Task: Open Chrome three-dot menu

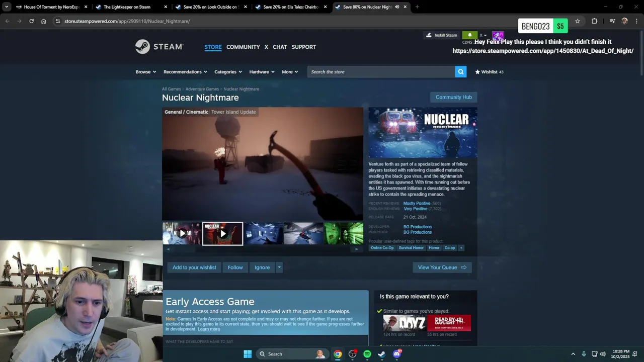Action: [636, 21]
